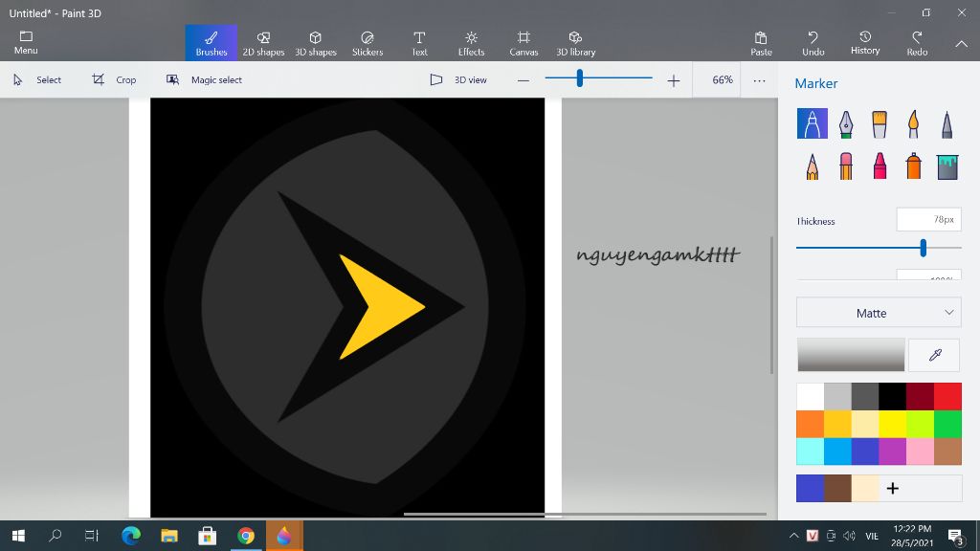Pick the white color swatch
This screenshot has width=980, height=551.
810,397
